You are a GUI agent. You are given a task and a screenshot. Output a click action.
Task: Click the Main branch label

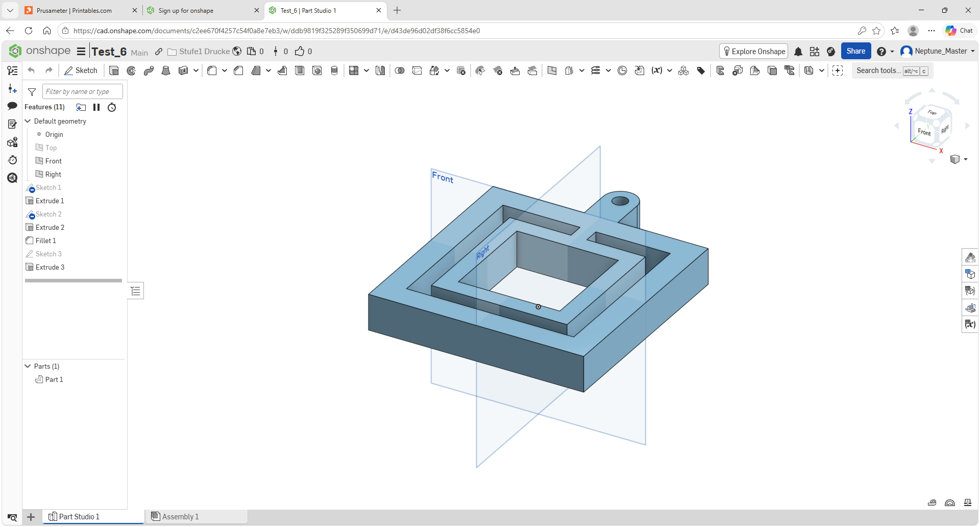point(139,53)
